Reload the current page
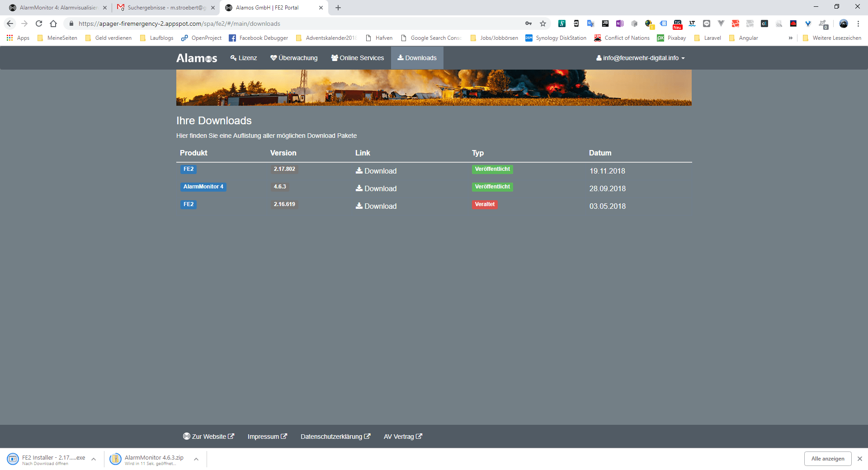 [39, 23]
